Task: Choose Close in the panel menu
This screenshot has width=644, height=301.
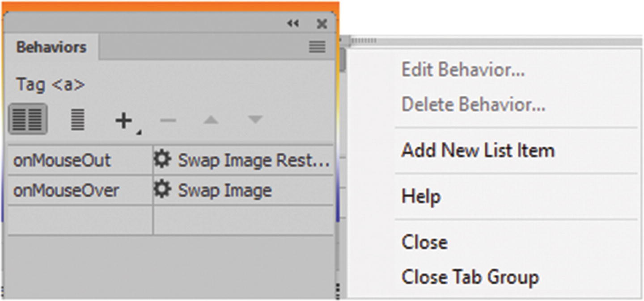Action: click(424, 242)
